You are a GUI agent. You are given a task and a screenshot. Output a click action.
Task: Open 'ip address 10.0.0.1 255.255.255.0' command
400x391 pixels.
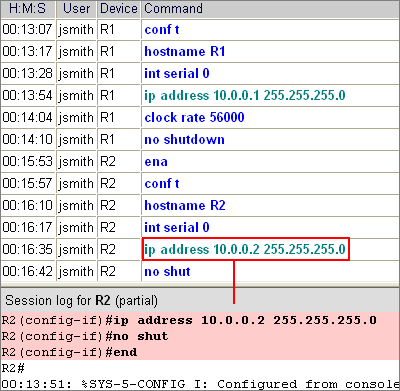tap(245, 96)
